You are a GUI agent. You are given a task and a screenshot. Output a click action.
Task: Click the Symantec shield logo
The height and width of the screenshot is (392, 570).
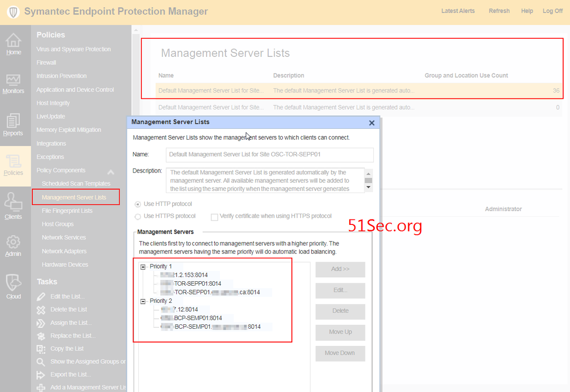[13, 12]
